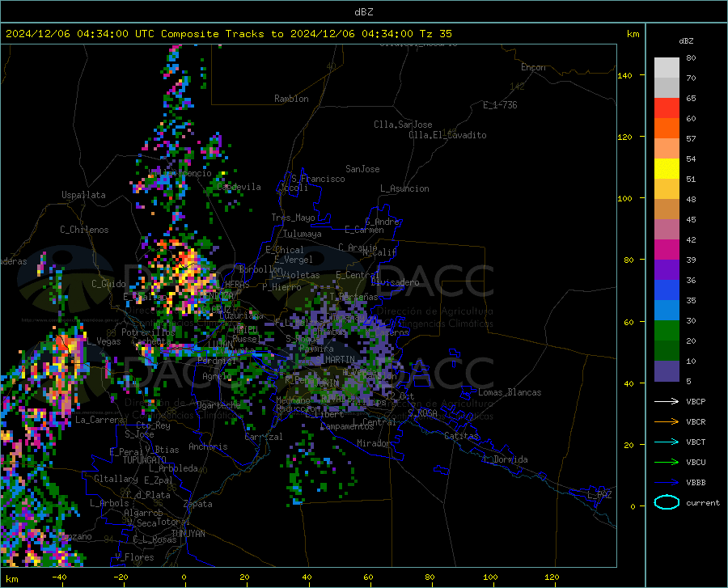
Task: Select the red 60-65 dBZ swatch
Action: (667, 108)
